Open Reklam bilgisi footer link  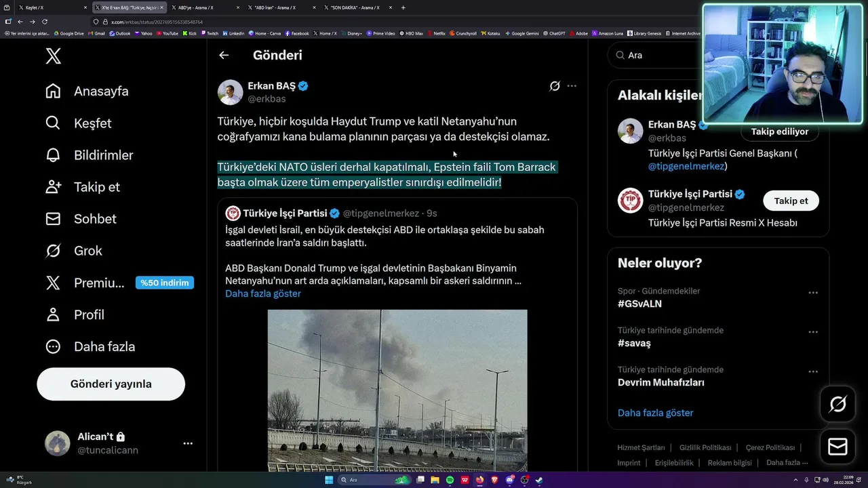click(730, 463)
